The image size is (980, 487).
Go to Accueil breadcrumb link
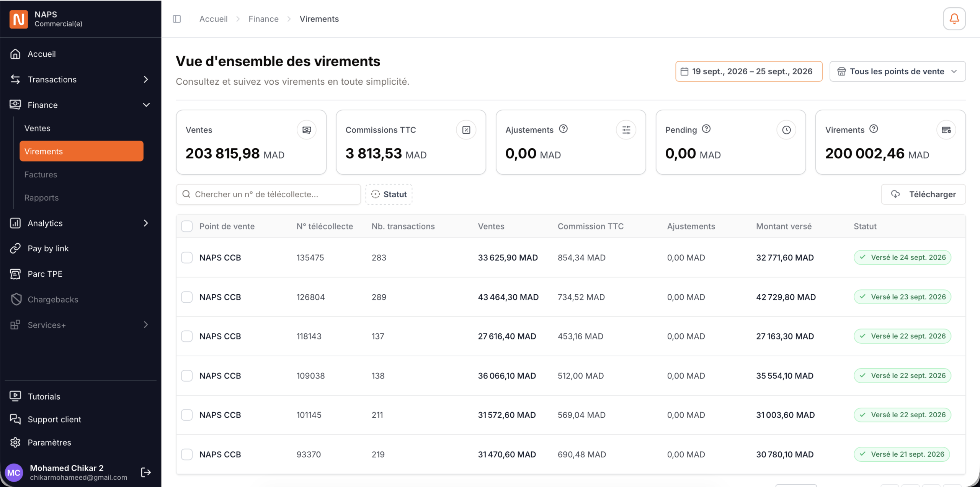coord(213,19)
